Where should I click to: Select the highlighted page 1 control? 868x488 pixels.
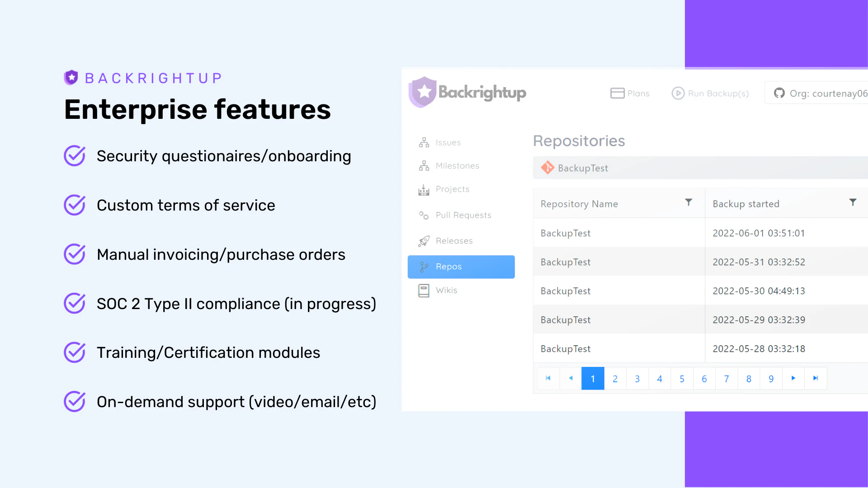click(593, 379)
